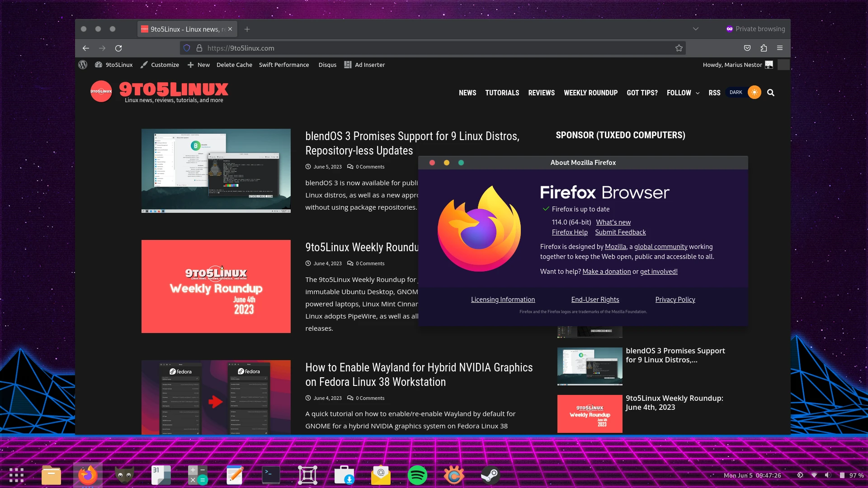Bookmark this page with the star
The width and height of the screenshot is (868, 488).
click(x=679, y=48)
